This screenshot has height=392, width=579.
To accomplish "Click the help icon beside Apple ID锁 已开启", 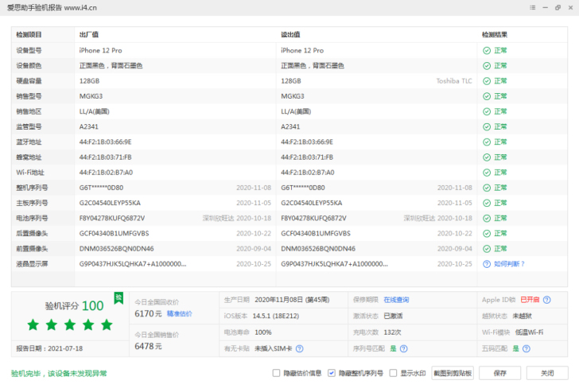I will pyautogui.click(x=547, y=300).
